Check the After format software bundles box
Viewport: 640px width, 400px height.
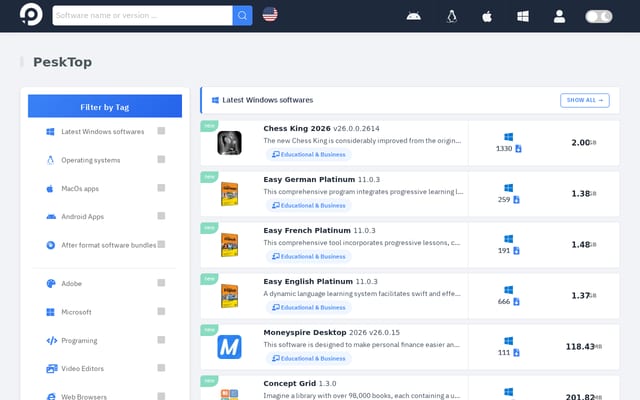[x=161, y=244]
